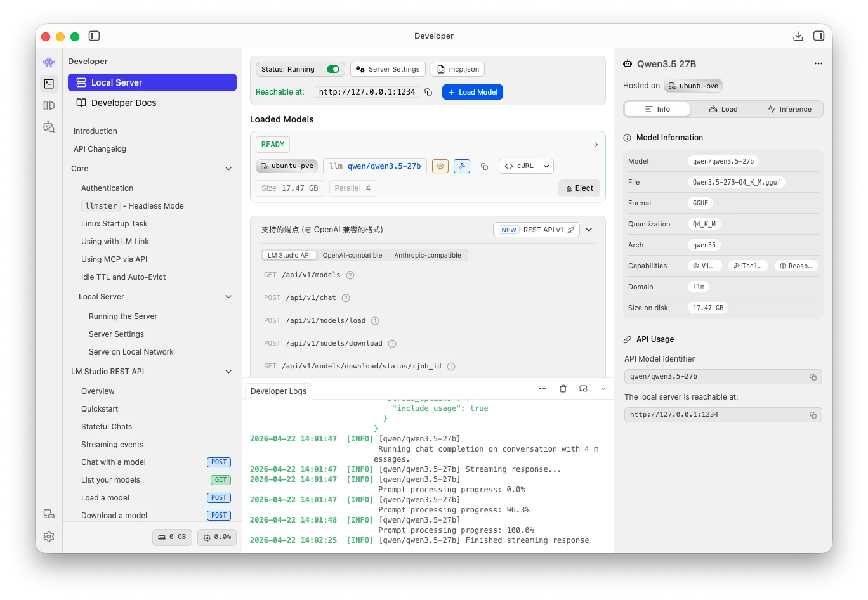Open the Quickstart docs page
The image size is (868, 600).
[x=100, y=409]
